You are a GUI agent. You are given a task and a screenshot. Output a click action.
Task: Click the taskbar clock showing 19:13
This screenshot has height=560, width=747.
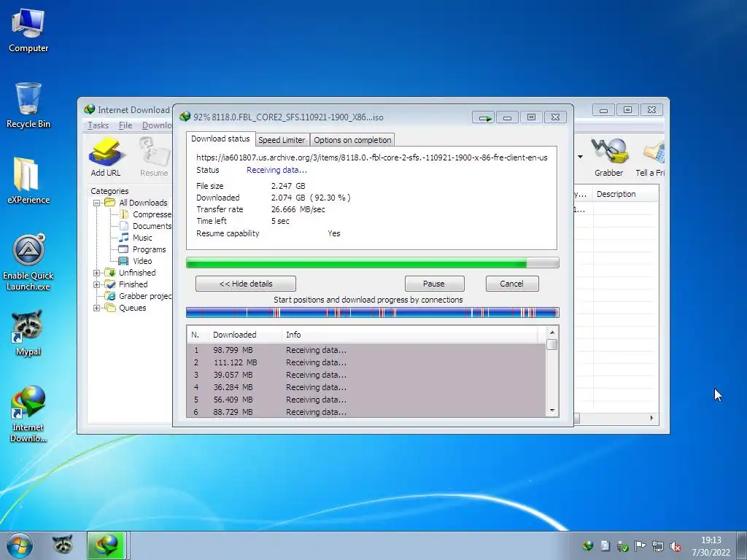711,546
